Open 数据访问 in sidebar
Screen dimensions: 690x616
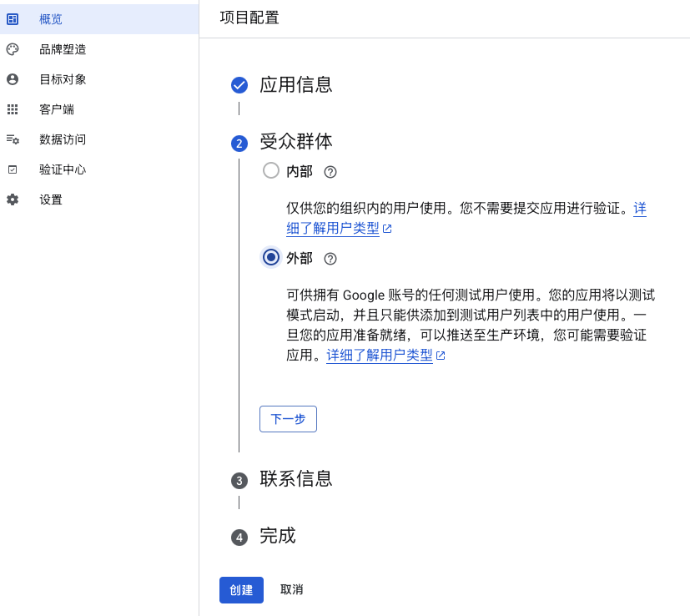click(99, 139)
